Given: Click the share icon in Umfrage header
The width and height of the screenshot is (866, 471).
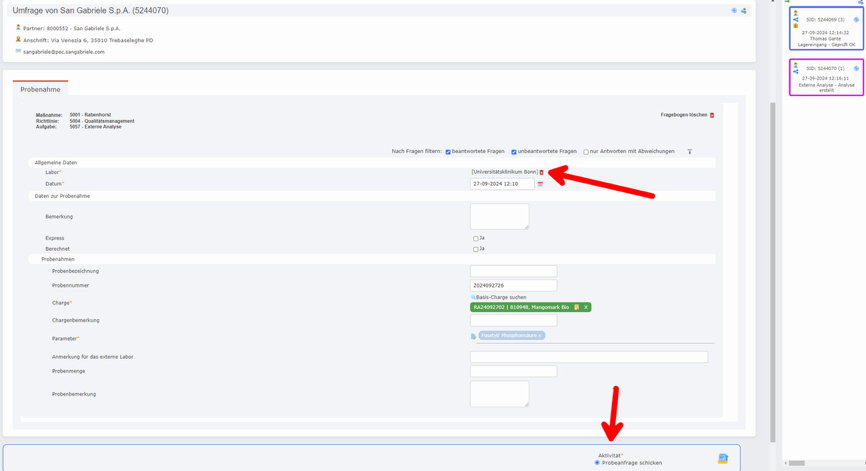Looking at the screenshot, I should click(x=743, y=11).
